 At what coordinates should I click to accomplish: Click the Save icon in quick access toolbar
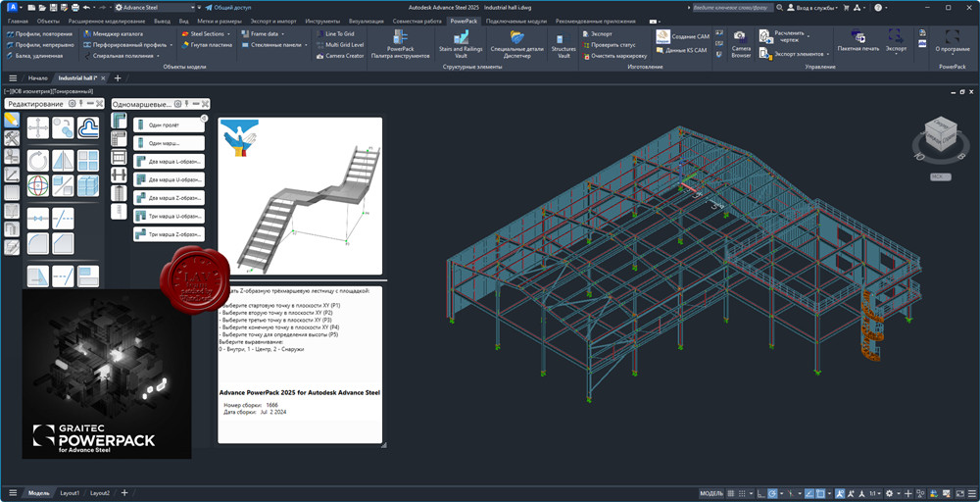tap(53, 8)
